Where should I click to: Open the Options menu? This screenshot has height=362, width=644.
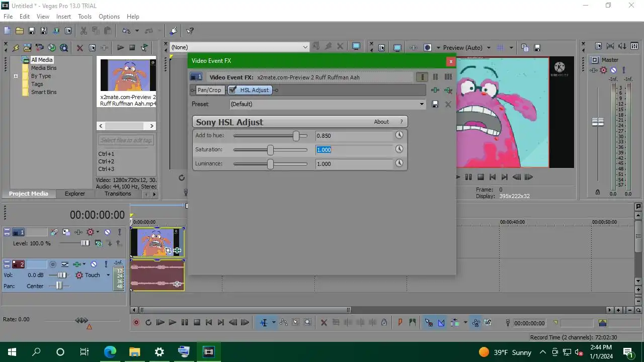click(109, 17)
